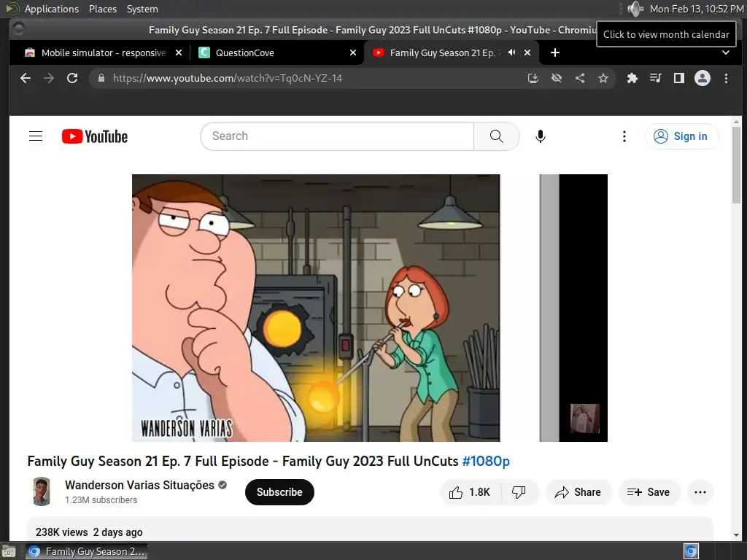Open Wanderson Varias channel avatar

click(42, 491)
